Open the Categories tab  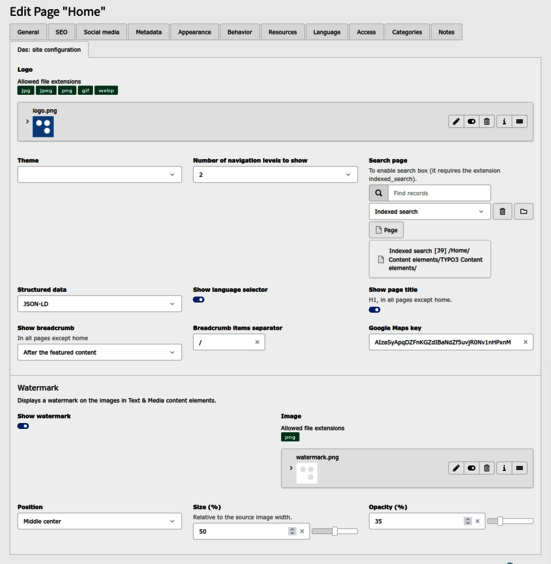point(407,32)
